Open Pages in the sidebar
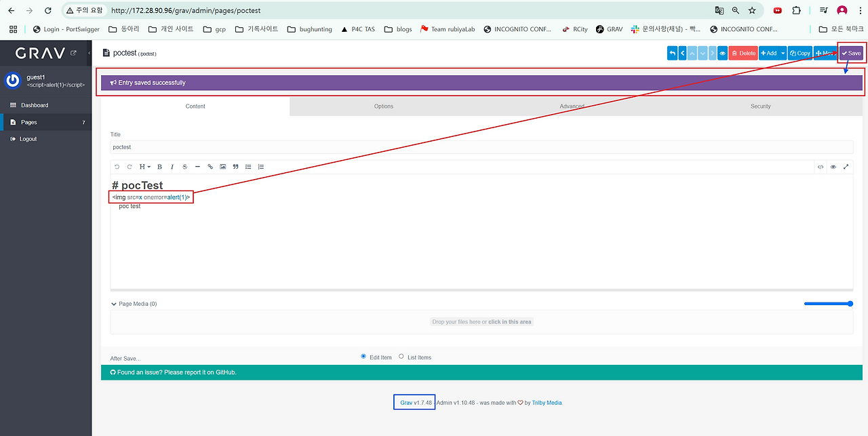Screen dimensions: 868x436 pos(45,122)
